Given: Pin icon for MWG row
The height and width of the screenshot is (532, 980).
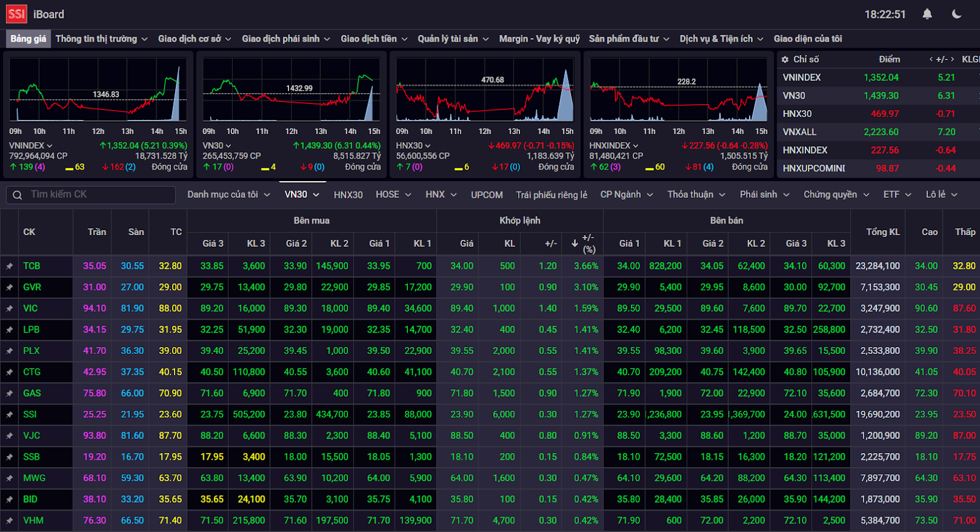Looking at the screenshot, I should [9, 478].
